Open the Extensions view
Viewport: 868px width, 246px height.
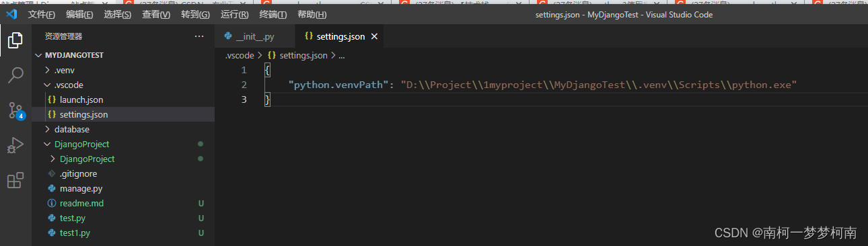pos(15,181)
